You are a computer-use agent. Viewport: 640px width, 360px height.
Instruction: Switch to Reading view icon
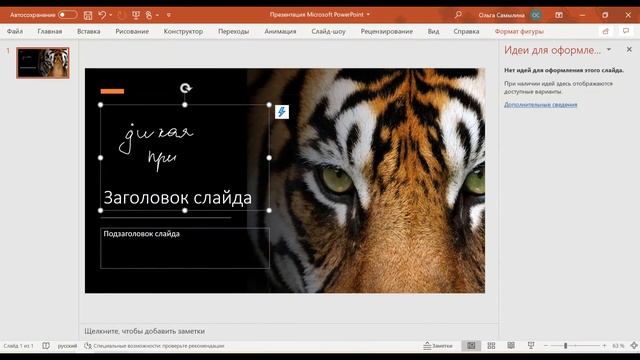tap(511, 346)
